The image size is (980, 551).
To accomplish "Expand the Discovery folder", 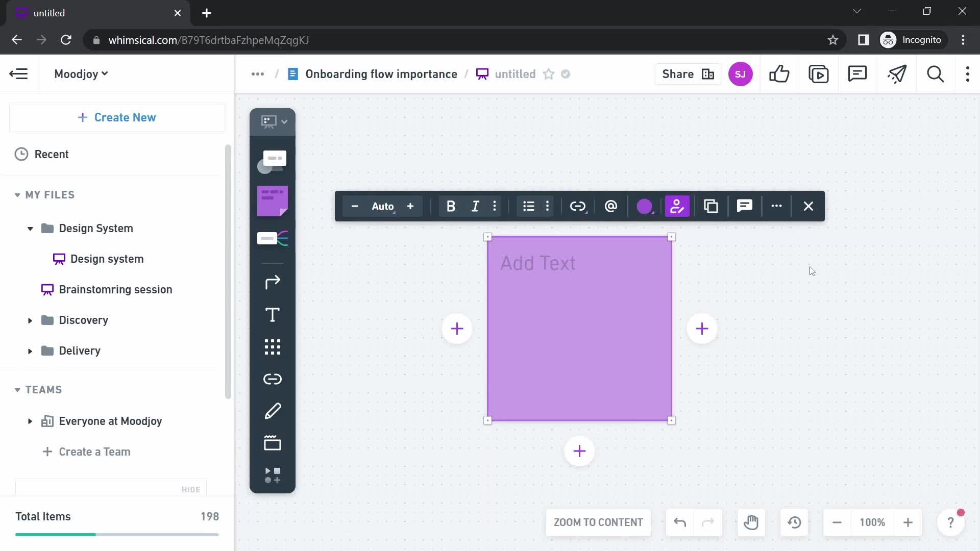I will 29,319.
